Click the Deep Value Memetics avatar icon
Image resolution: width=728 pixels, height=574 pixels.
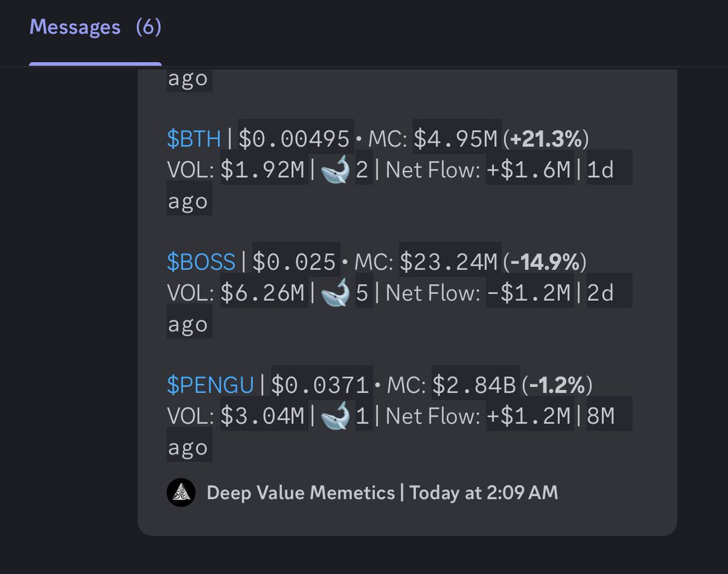point(181,493)
